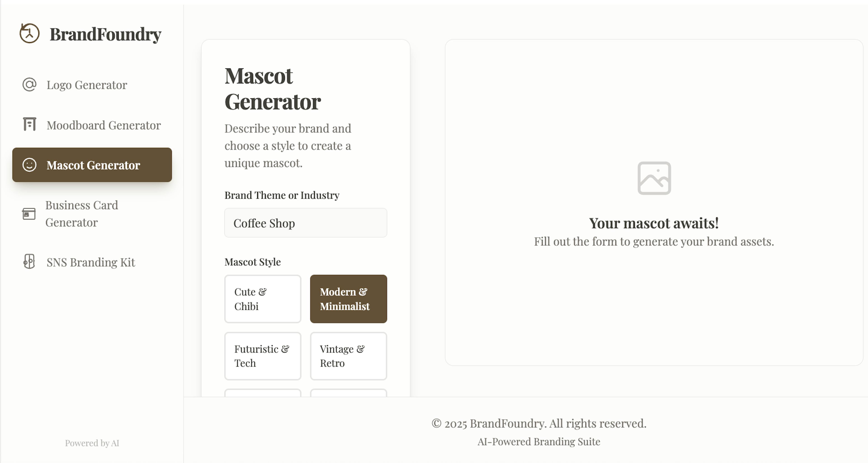Click the Mascot Generator smiley icon
Screen dimensions: 868x463
click(29, 165)
